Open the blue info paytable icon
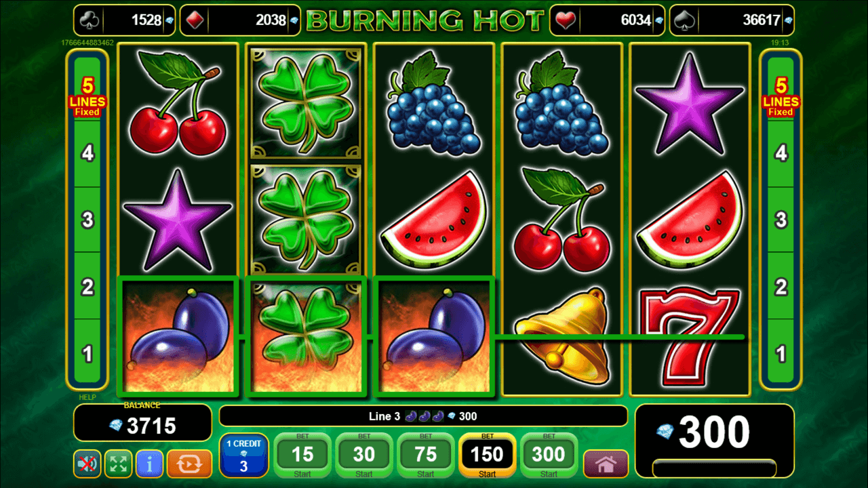The width and height of the screenshot is (868, 488). click(x=150, y=464)
